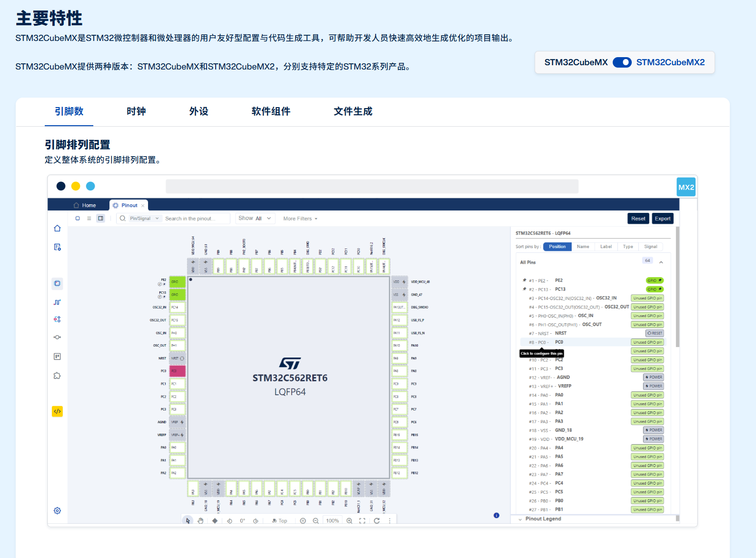Collapse the All Pins section
The image size is (756, 558).
tap(661, 262)
